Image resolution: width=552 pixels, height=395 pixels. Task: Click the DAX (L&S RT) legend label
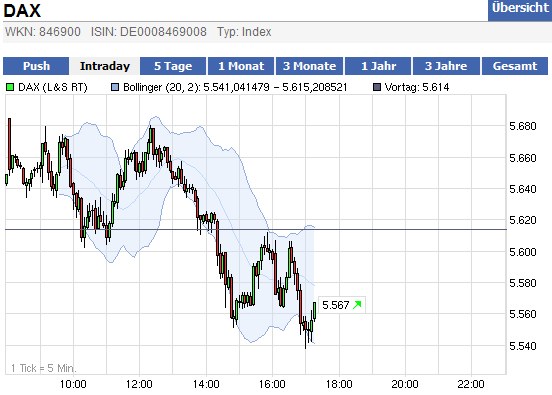point(53,87)
